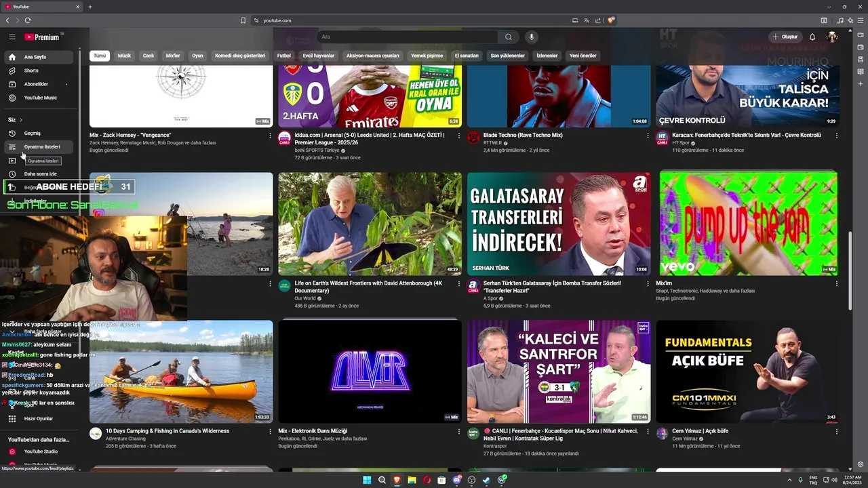
Task: Select the Canlı filter chip
Action: point(148,56)
